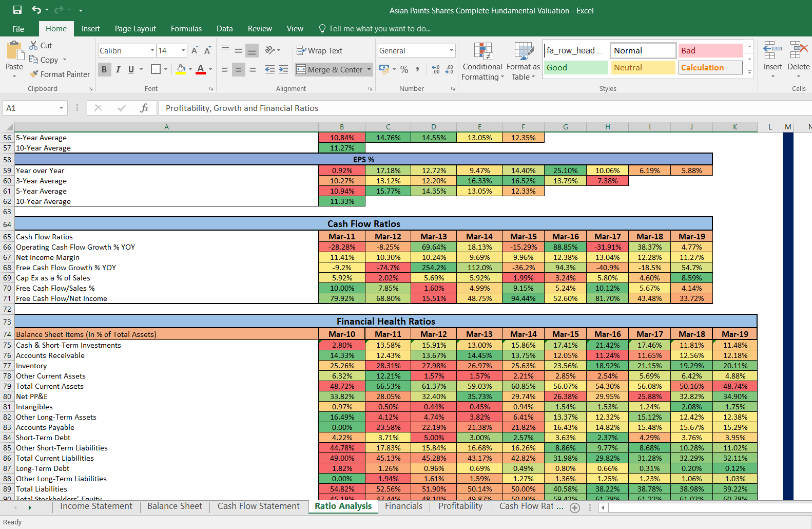The height and width of the screenshot is (529, 812).
Task: Apply the Neutral cell style
Action: [643, 67]
